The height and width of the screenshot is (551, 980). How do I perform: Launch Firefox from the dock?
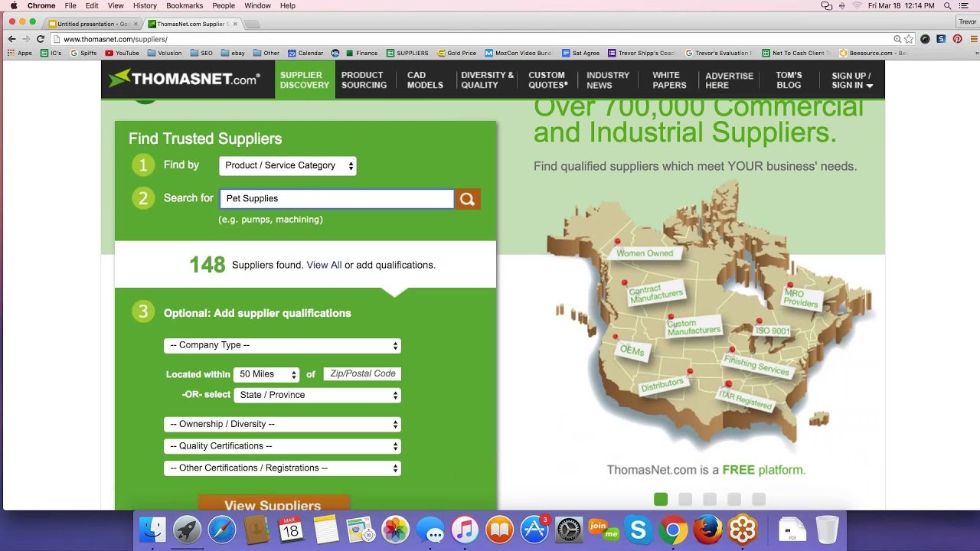pyautogui.click(x=707, y=530)
